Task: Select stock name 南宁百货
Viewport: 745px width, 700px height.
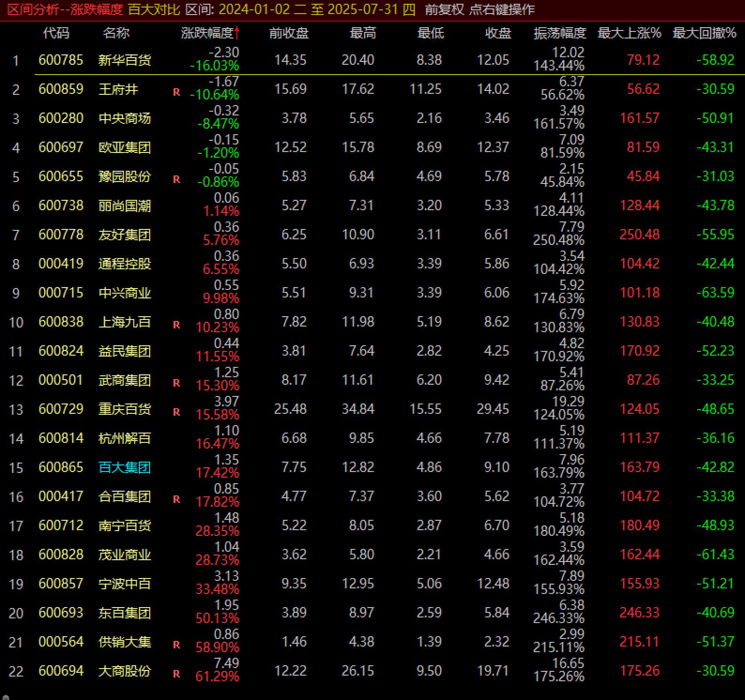Action: pos(125,525)
